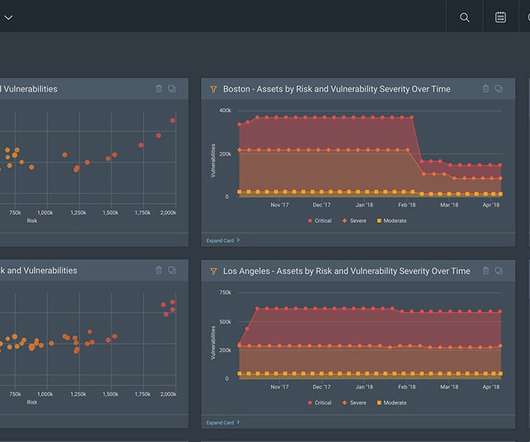Image resolution: width=530 pixels, height=442 pixels.
Task: Delete the Los Angeles severity card
Action: pyautogui.click(x=486, y=271)
